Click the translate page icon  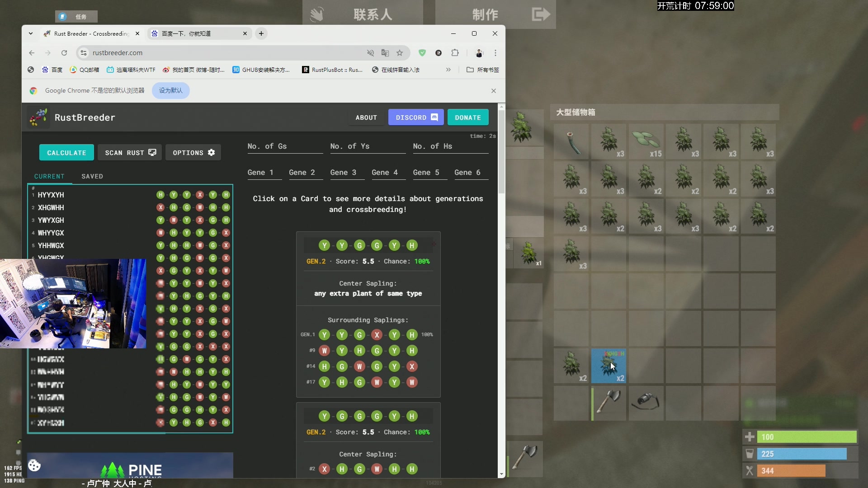coord(385,53)
